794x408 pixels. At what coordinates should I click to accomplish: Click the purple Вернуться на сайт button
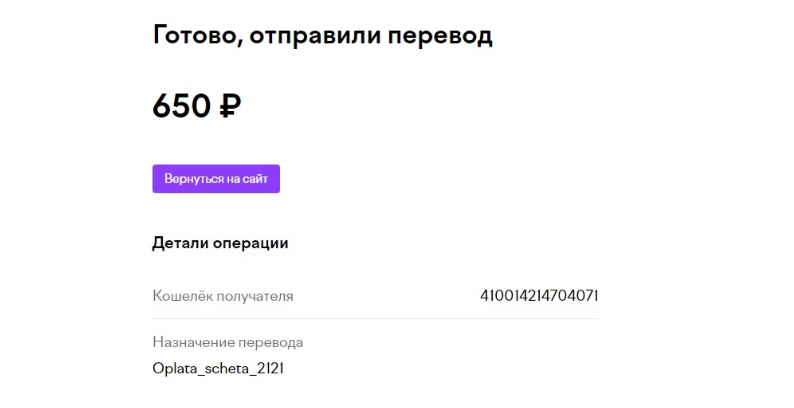(x=216, y=179)
